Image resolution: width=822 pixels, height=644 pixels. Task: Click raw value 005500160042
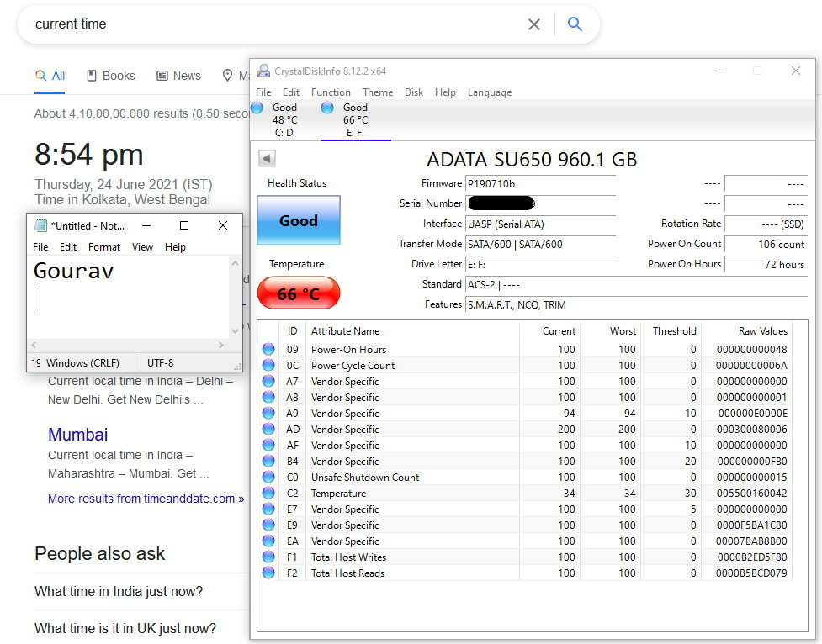point(752,493)
